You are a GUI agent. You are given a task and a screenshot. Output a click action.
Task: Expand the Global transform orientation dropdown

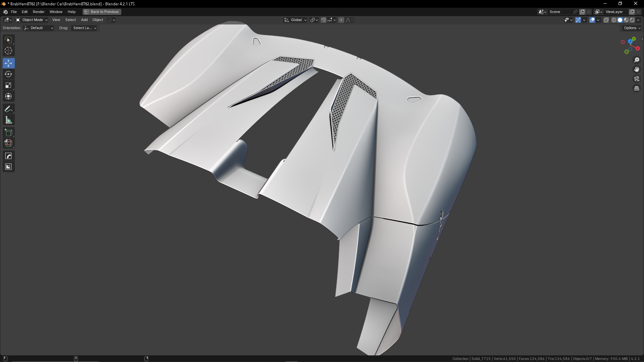(296, 20)
